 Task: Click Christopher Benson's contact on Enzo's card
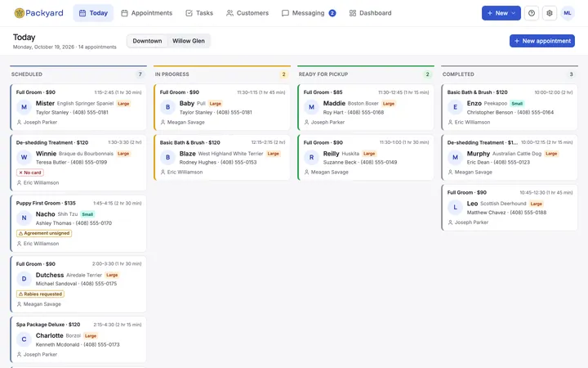point(510,112)
